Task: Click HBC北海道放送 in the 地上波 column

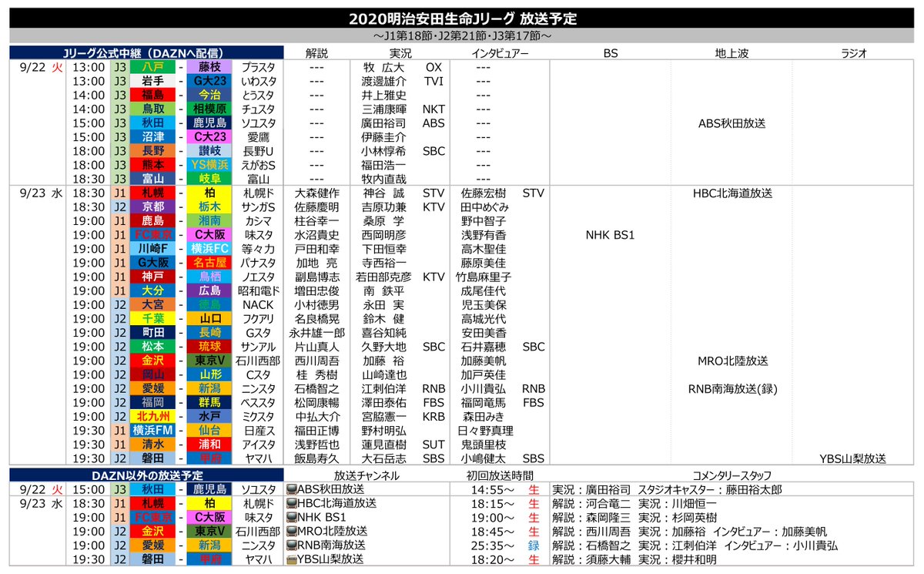Action: tap(731, 193)
